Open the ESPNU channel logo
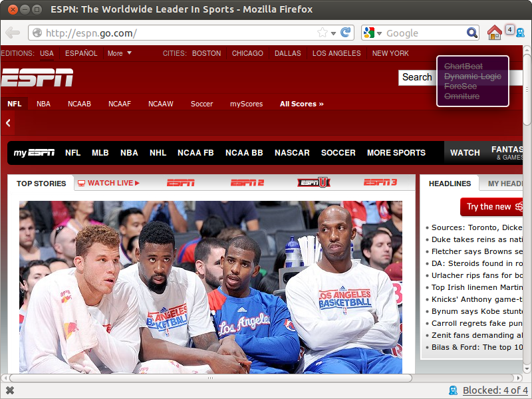This screenshot has height=399, width=532. 314,183
